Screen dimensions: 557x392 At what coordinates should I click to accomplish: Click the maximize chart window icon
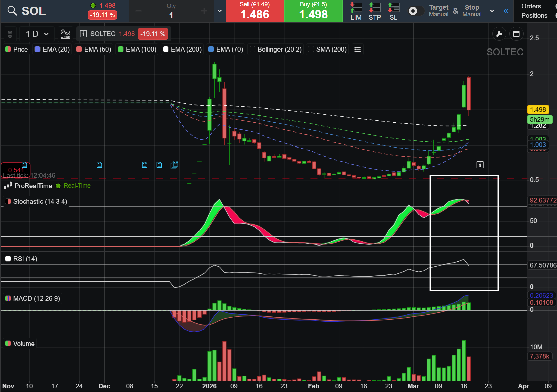tap(516, 34)
